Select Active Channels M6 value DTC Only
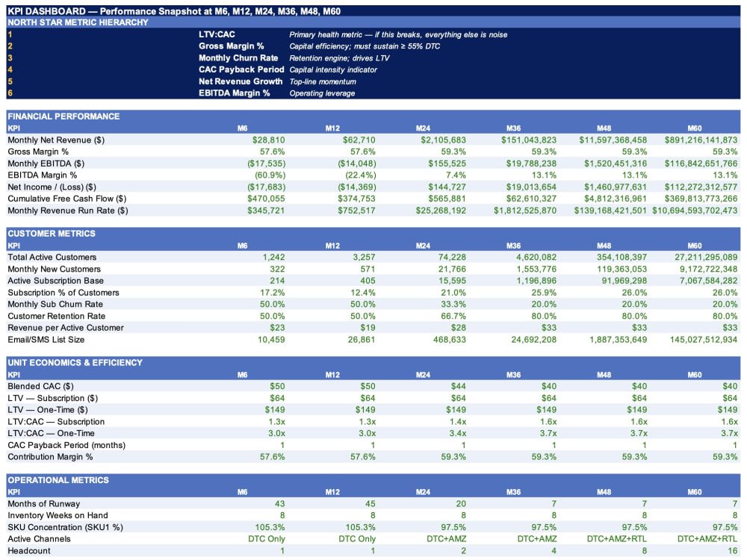 tap(267, 539)
